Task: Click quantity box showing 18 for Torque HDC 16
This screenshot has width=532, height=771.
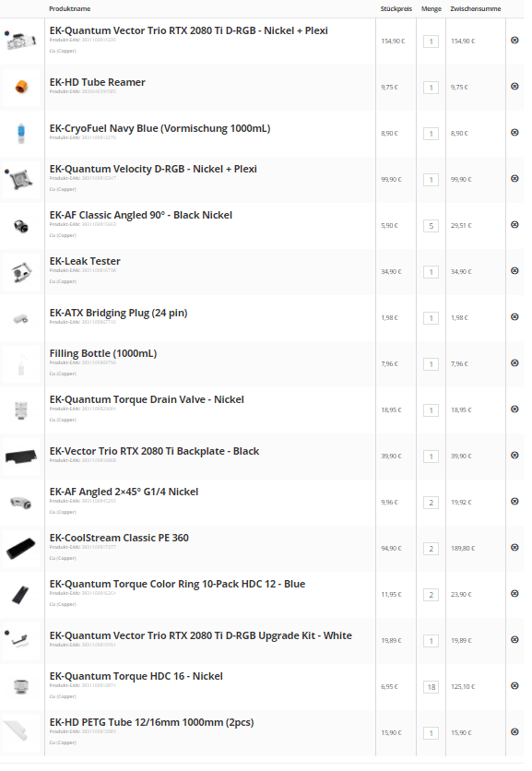Action: (431, 687)
